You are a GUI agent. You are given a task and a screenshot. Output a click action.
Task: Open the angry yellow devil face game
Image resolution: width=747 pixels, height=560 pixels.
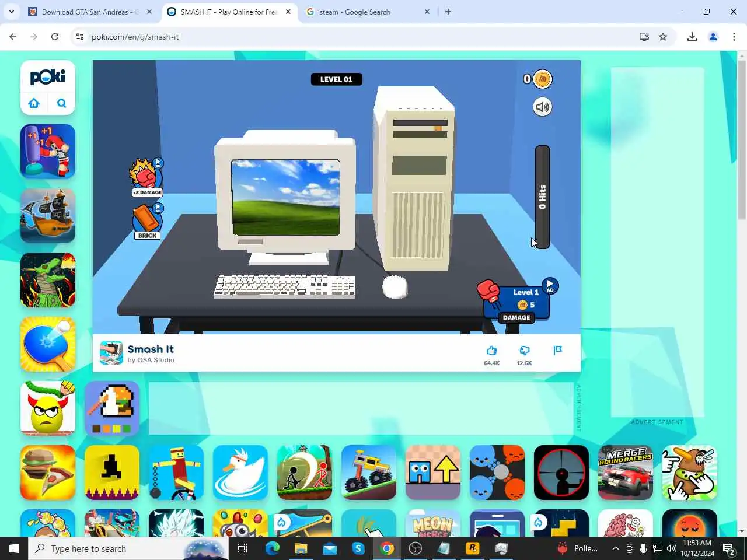point(48,408)
